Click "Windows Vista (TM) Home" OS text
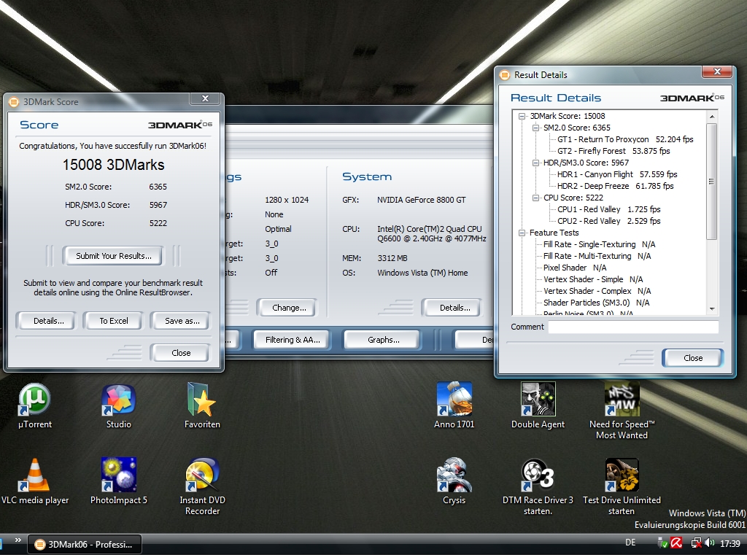747x560 pixels. tap(422, 273)
